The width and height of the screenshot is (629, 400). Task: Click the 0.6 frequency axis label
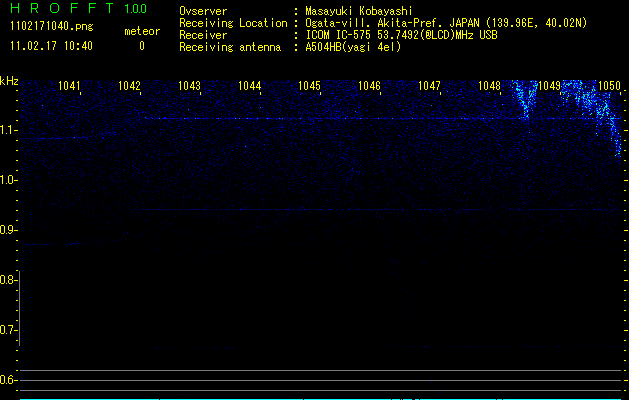click(7, 380)
